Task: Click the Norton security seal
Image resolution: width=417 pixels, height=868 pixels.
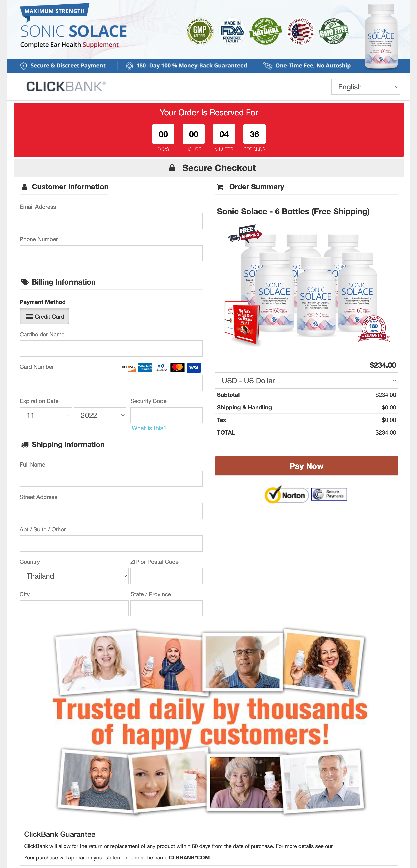Action: 287,495
